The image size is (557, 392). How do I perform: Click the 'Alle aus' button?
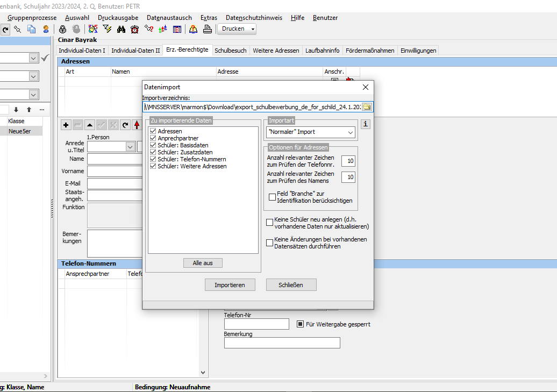[x=203, y=263]
